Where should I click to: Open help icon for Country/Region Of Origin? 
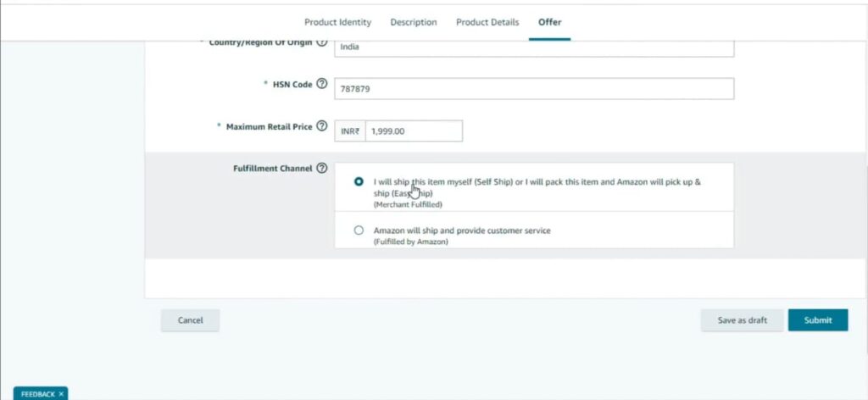click(322, 42)
